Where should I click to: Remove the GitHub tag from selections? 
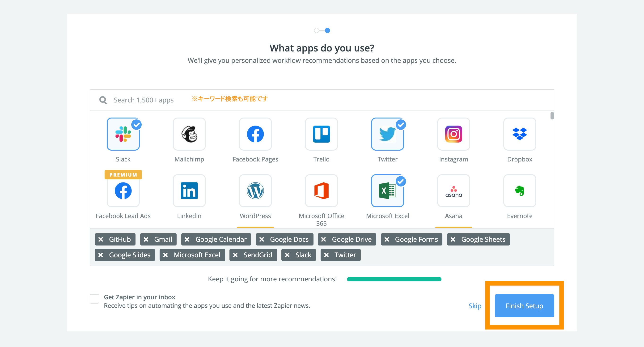coord(101,240)
